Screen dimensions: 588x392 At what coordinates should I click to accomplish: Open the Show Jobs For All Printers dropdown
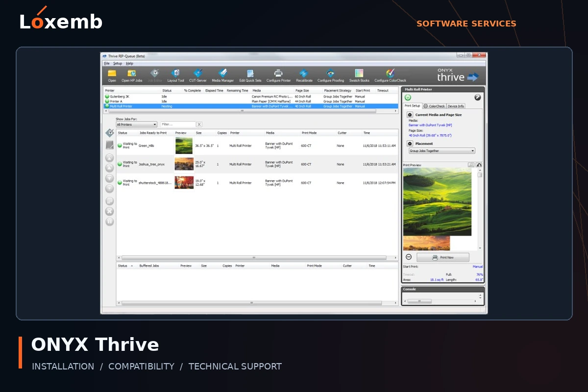point(136,124)
